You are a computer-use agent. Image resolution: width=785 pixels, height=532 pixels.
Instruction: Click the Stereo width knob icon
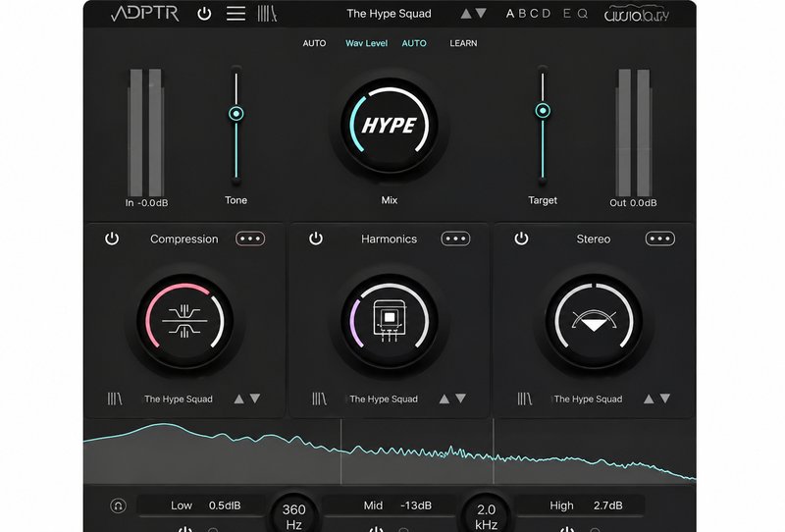594,321
